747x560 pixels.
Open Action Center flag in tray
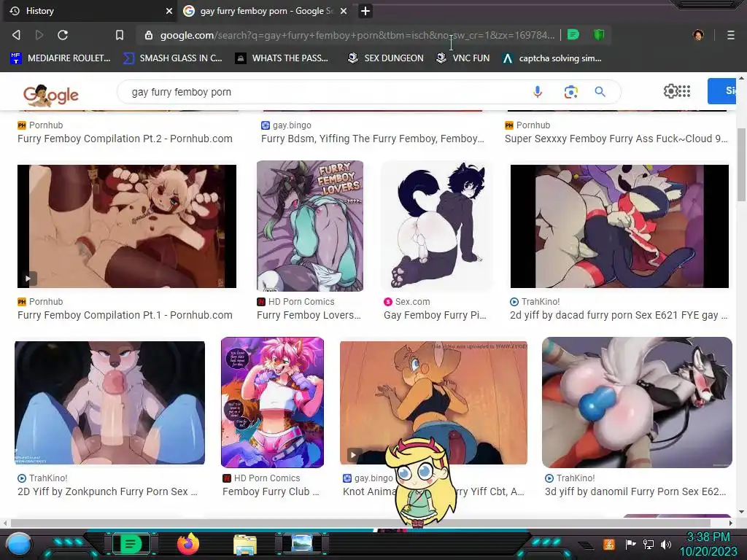[x=631, y=544]
